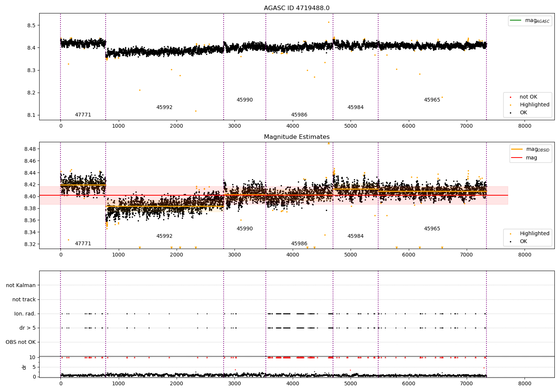Screen dimensions: 560x392
Task: Click the 4000 x-tick under the bottom plot
Action: (292, 384)
